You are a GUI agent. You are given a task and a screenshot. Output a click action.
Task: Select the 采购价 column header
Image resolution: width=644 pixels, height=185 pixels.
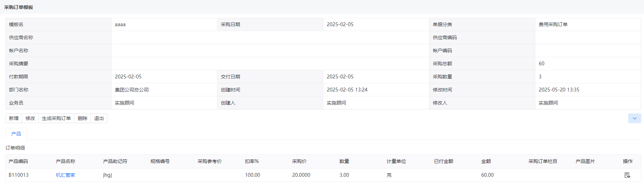[299, 161]
